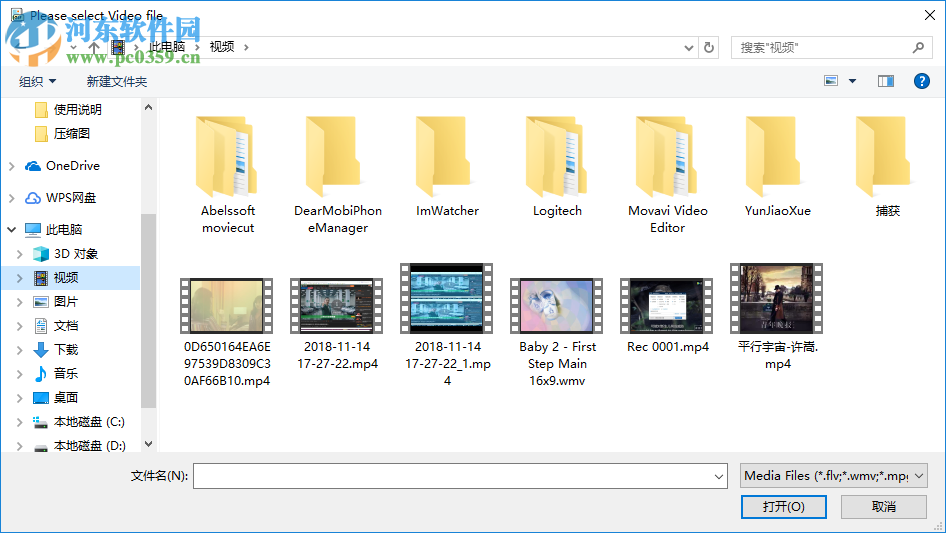Click 新建文件夹 to create new folder

116,81
